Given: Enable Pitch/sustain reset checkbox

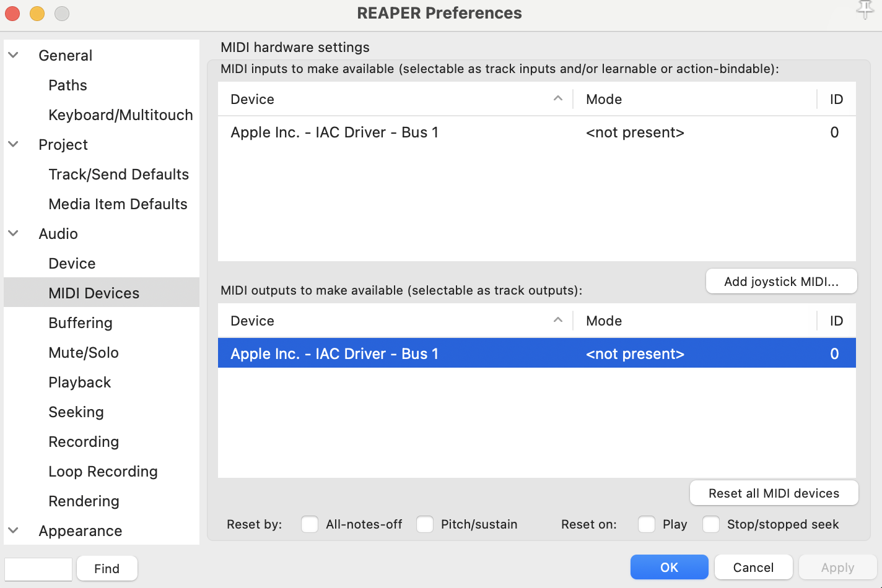Looking at the screenshot, I should tap(425, 524).
